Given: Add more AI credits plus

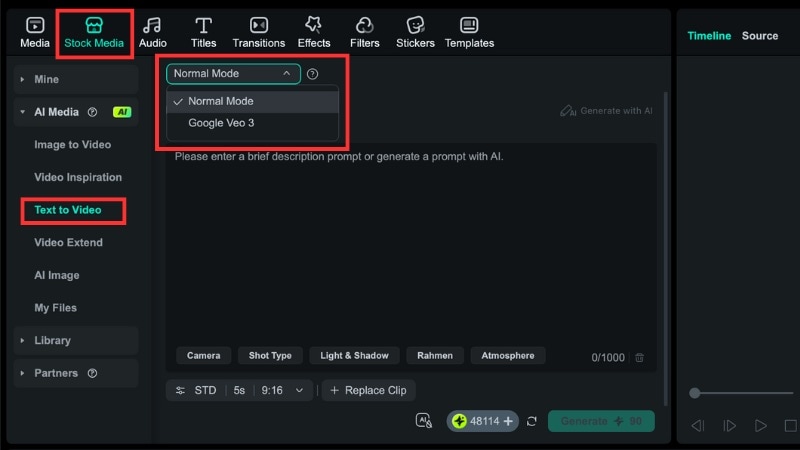Looking at the screenshot, I should 508,421.
